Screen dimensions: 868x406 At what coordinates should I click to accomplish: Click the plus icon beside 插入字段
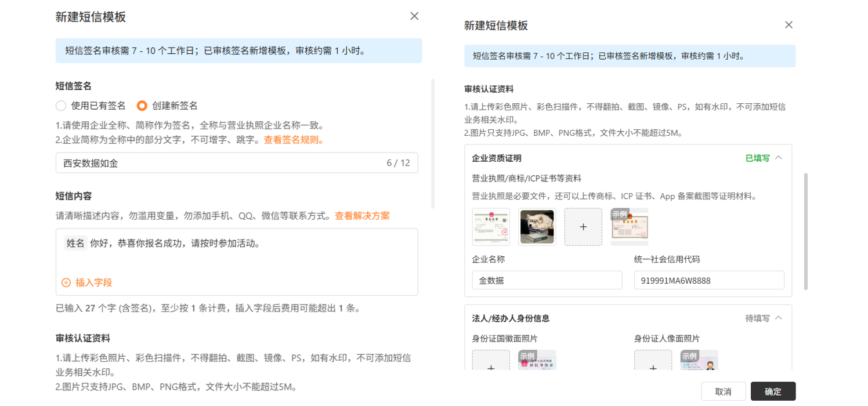(x=66, y=282)
